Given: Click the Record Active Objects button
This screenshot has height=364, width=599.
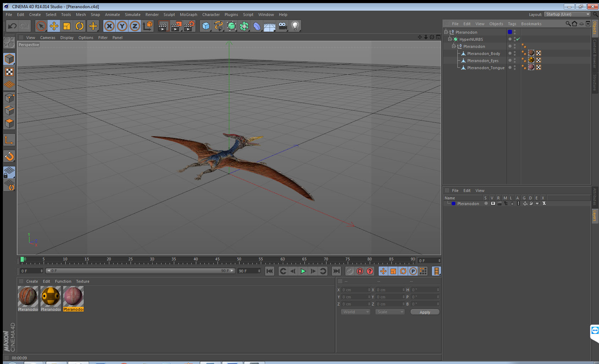Looking at the screenshot, I should click(350, 271).
